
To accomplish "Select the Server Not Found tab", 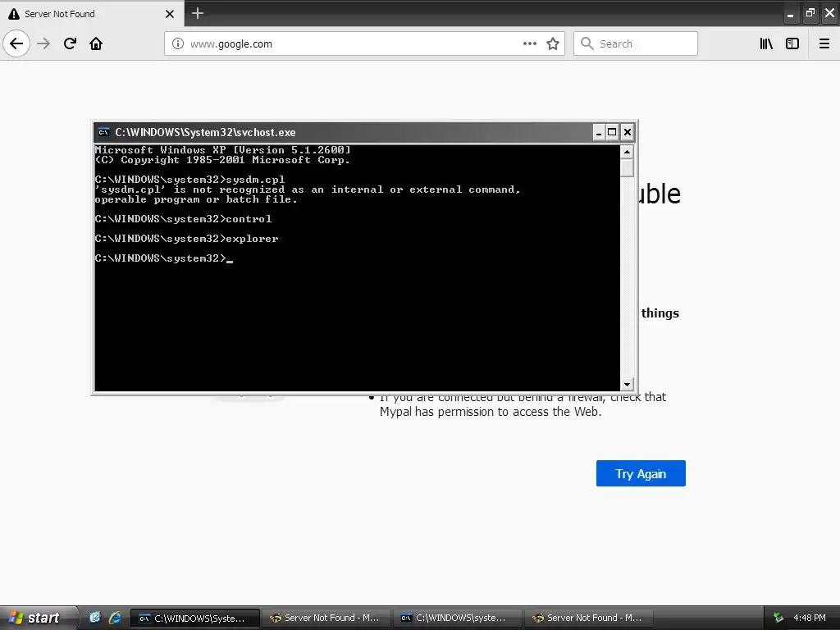I will coord(92,13).
